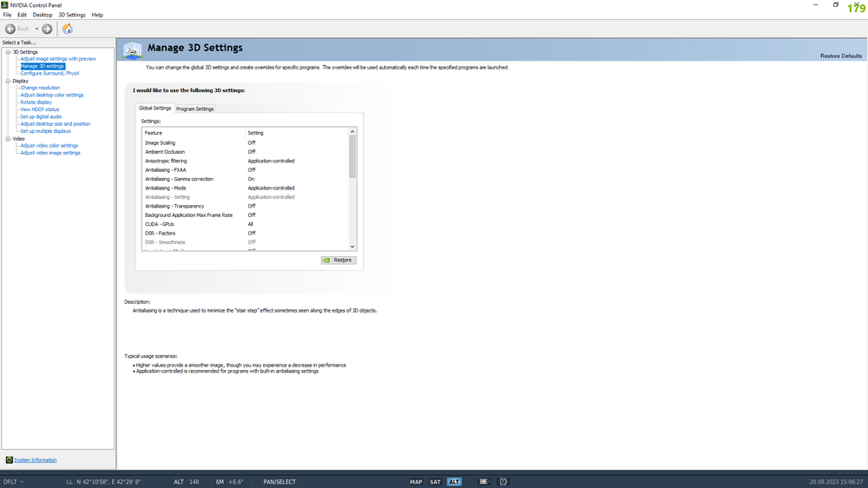Switch to the Program Settings tab
Viewport: 868px width, 488px height.
tap(194, 109)
